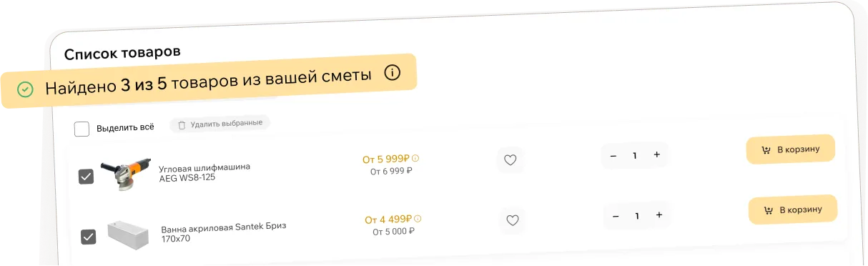
Task: Toggle the Выделить всё checkbox
Action: click(82, 129)
